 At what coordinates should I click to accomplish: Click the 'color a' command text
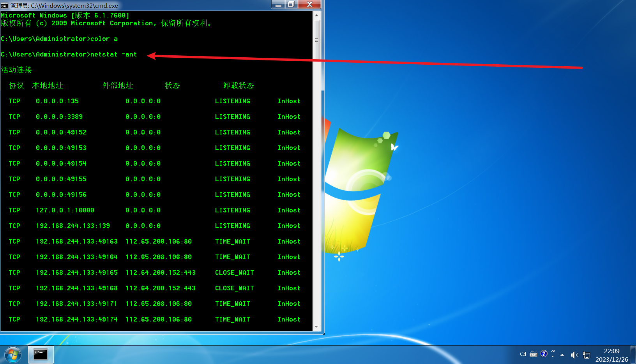[x=104, y=39]
